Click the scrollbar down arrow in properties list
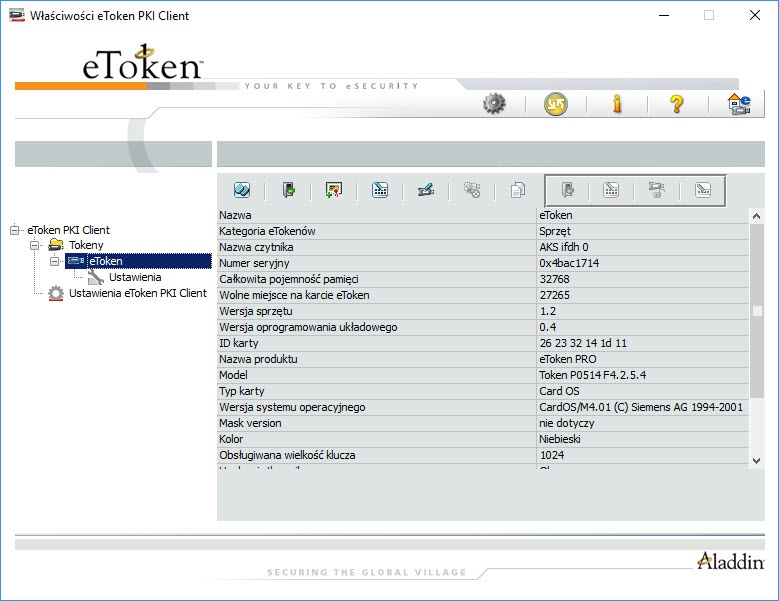Image resolution: width=779 pixels, height=601 pixels. [756, 460]
